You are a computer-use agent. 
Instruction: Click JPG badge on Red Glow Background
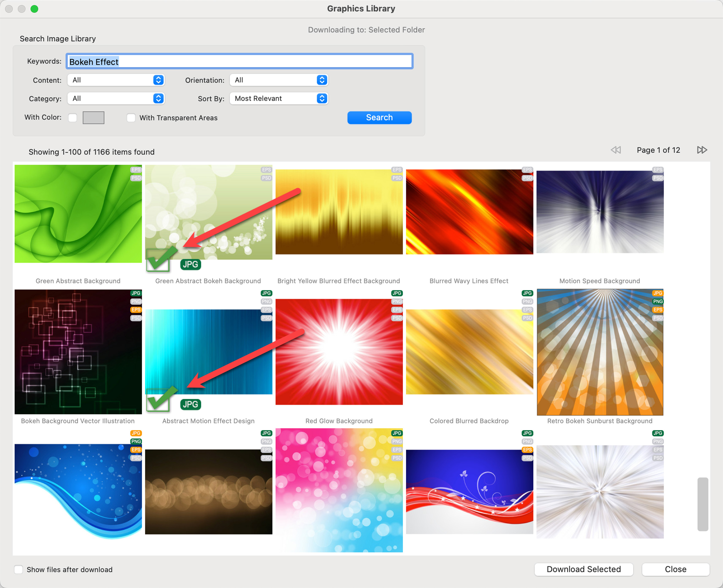(397, 293)
